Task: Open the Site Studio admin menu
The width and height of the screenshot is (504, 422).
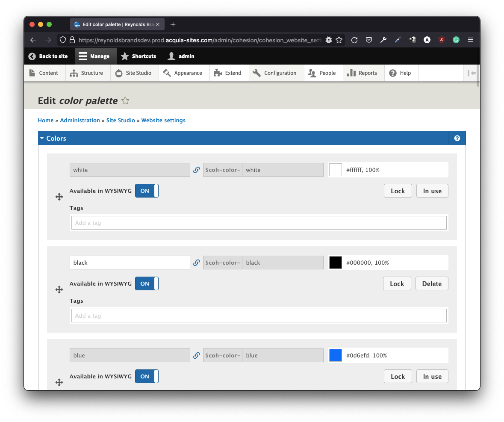Action: pyautogui.click(x=134, y=73)
